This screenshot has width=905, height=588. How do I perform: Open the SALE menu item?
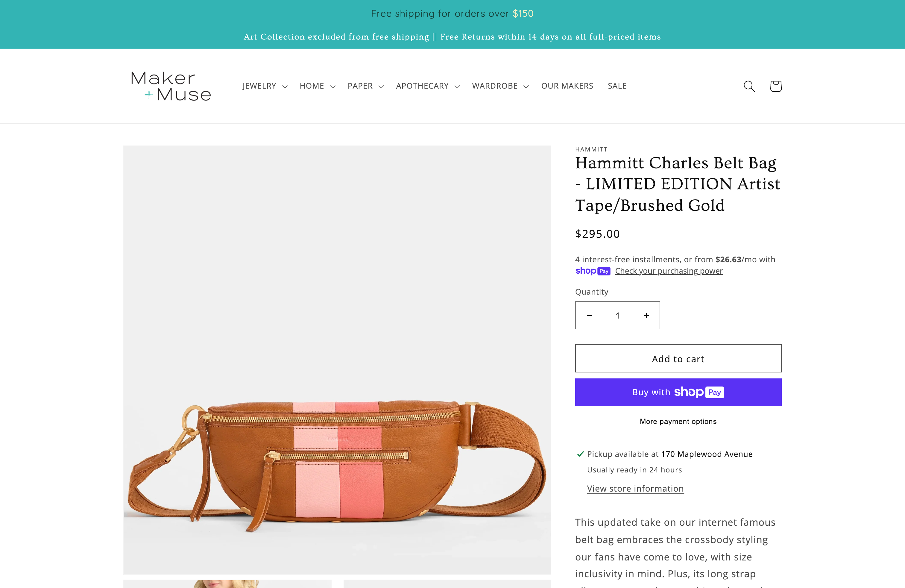(617, 86)
